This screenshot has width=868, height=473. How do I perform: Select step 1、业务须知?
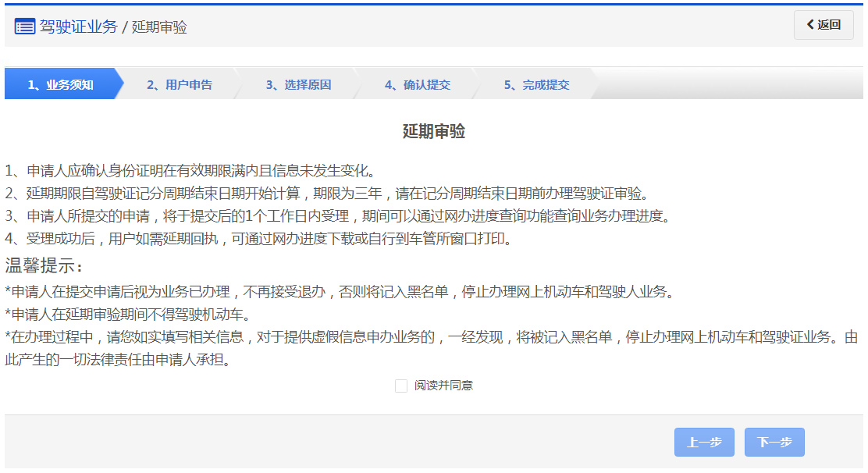point(61,85)
